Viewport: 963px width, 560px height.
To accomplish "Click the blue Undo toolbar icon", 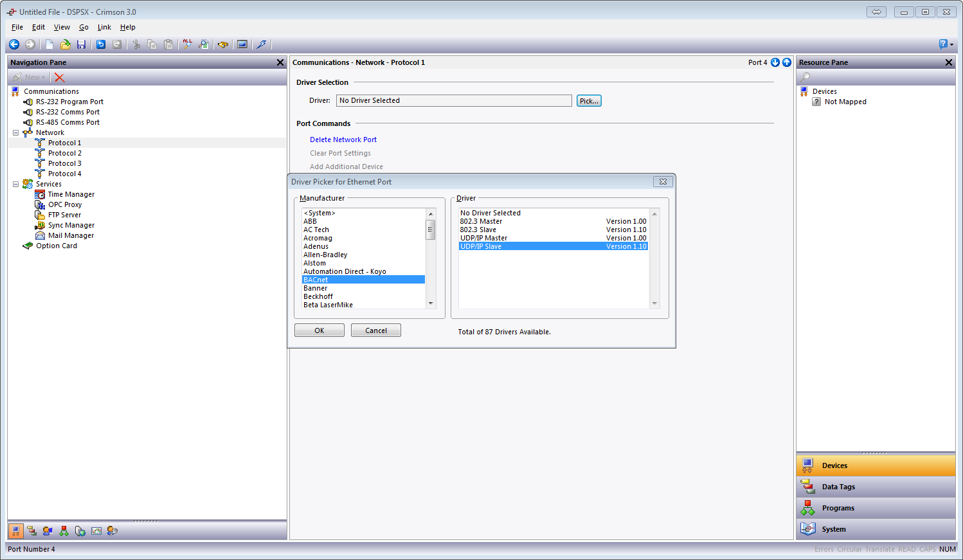I will [x=101, y=44].
